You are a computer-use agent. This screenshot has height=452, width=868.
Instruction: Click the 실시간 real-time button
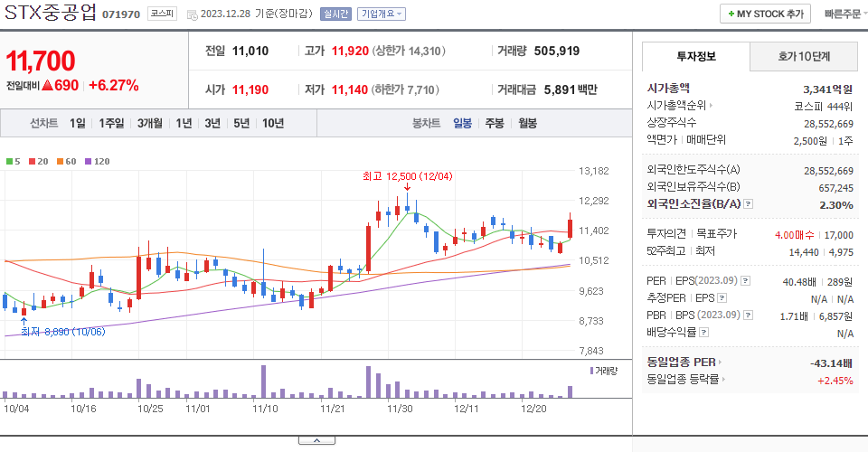coord(336,14)
